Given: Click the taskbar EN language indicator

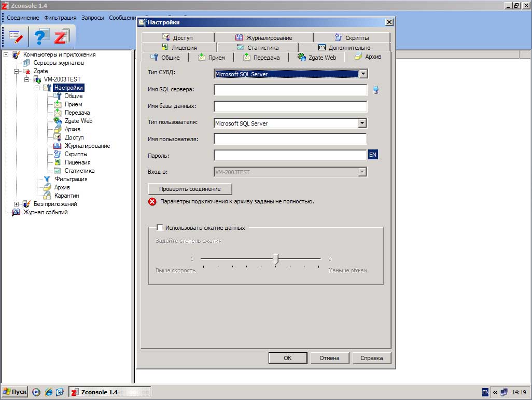Looking at the screenshot, I should tap(485, 392).
